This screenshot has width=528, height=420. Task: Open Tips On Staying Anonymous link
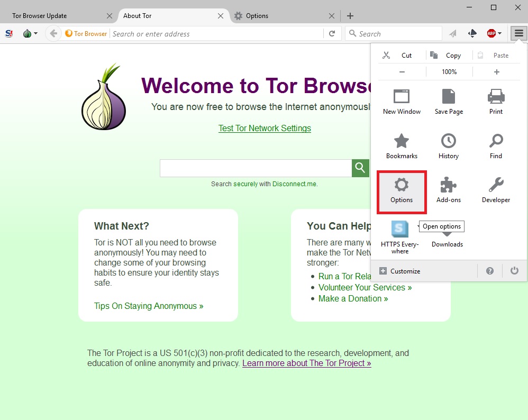pos(149,306)
